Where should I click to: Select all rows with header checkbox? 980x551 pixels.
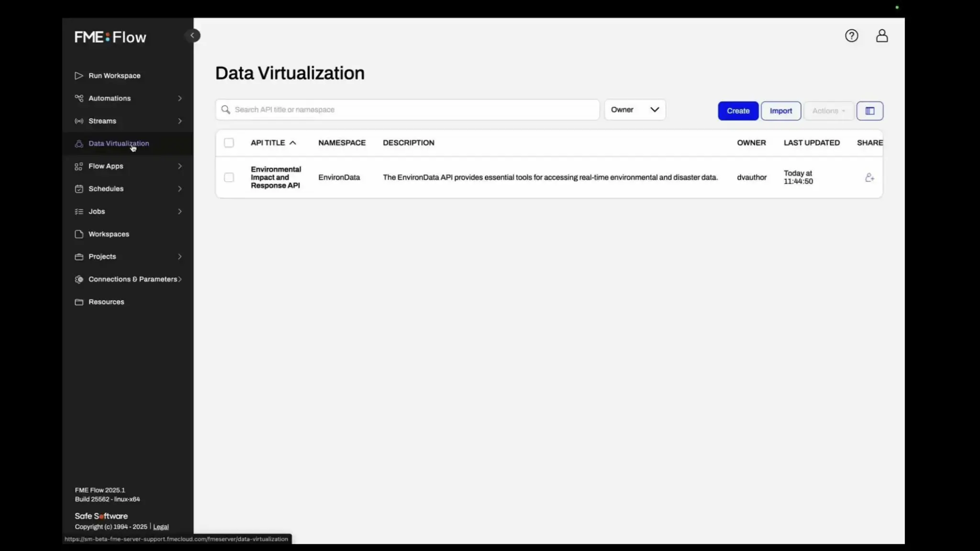[229, 143]
